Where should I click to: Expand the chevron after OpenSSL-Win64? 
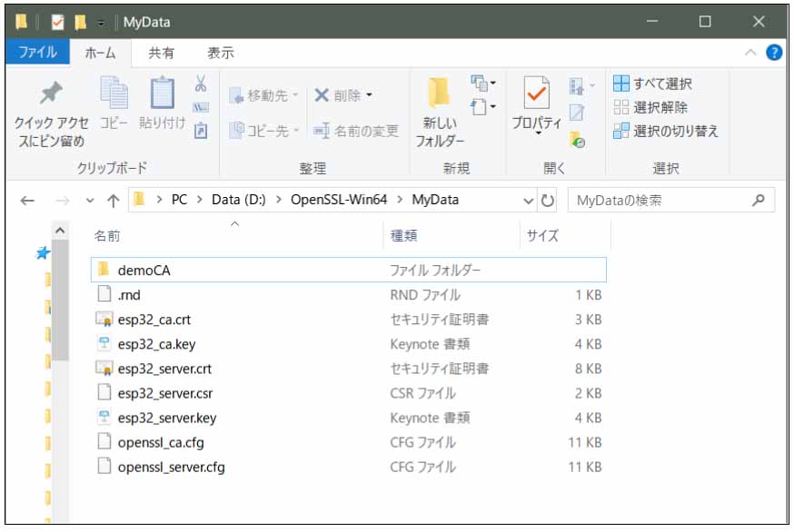401,201
